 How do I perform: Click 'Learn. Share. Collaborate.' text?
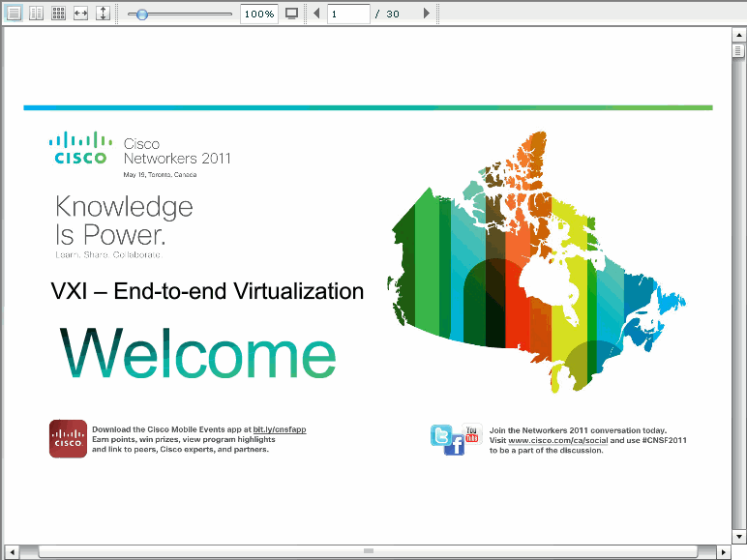(x=108, y=254)
